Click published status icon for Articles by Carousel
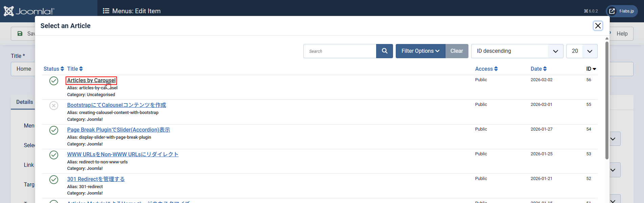Image resolution: width=644 pixels, height=203 pixels. 54,81
